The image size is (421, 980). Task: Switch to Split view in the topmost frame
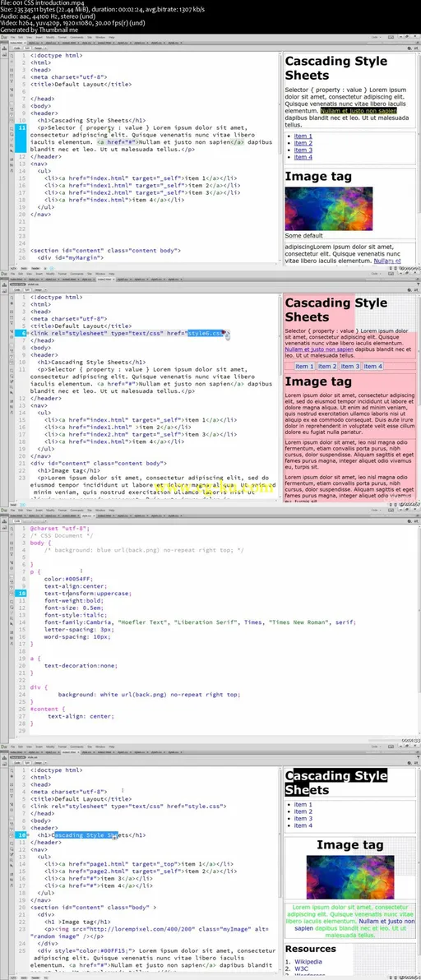[x=26, y=47]
